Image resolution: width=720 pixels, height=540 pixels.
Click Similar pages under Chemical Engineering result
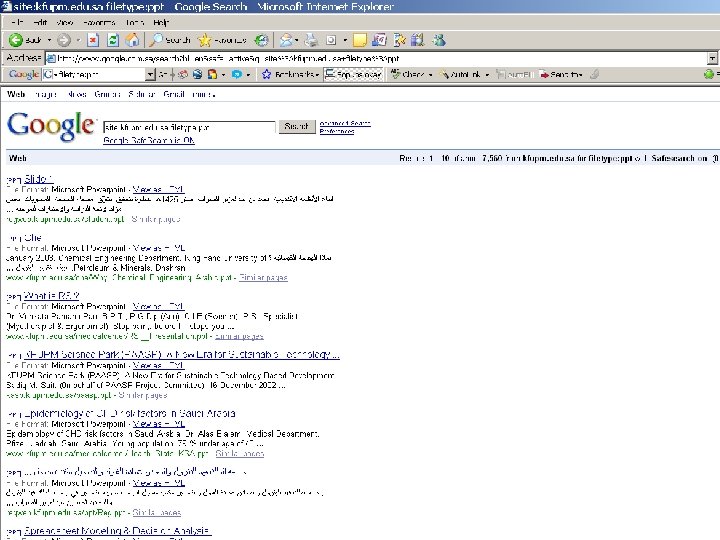click(x=263, y=278)
